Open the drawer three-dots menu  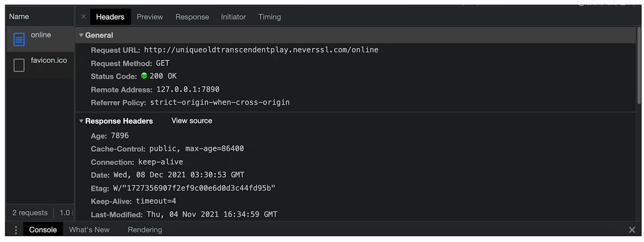pyautogui.click(x=16, y=230)
